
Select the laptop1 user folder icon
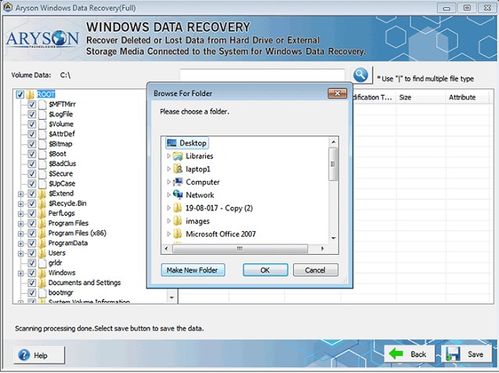pyautogui.click(x=178, y=169)
